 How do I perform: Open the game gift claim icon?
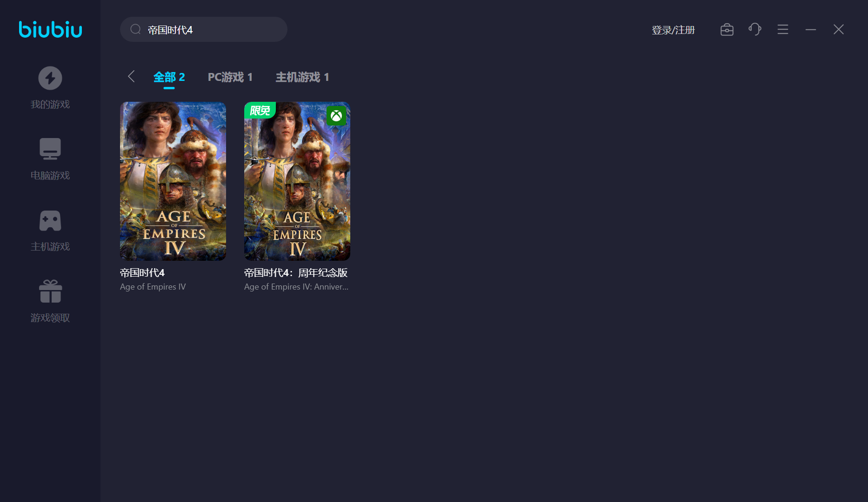click(x=50, y=291)
